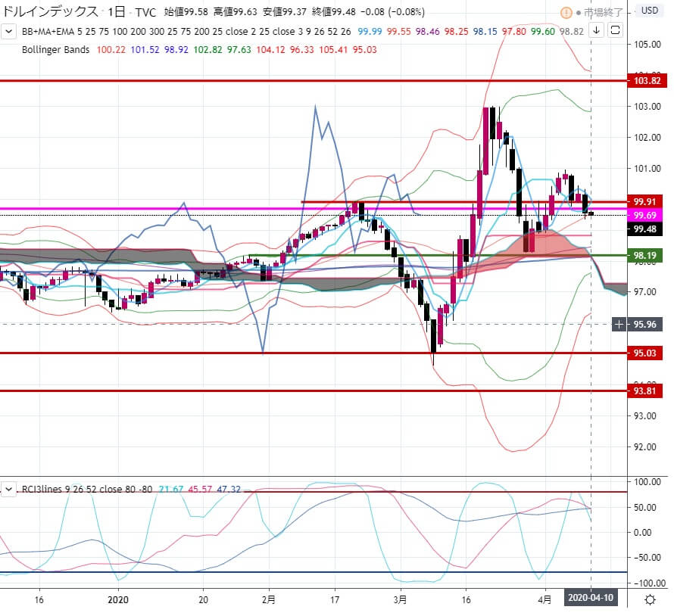Open the USD currency selector
Viewport: 674px width, 616px height.
point(649,11)
